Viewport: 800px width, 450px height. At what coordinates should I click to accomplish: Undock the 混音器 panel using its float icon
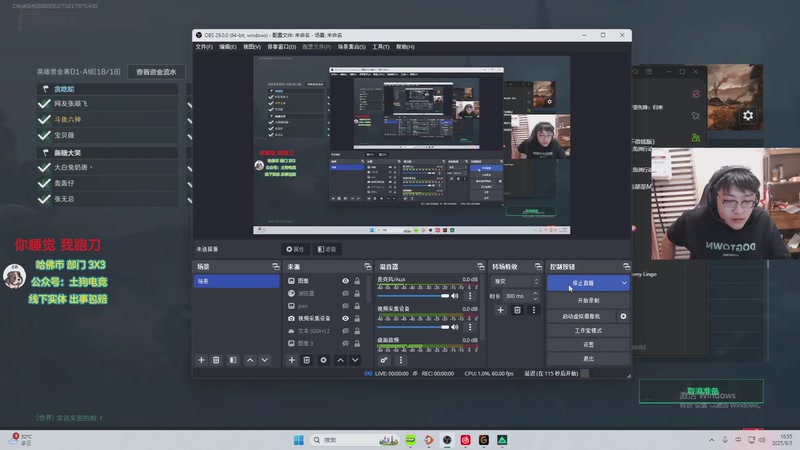pyautogui.click(x=480, y=267)
